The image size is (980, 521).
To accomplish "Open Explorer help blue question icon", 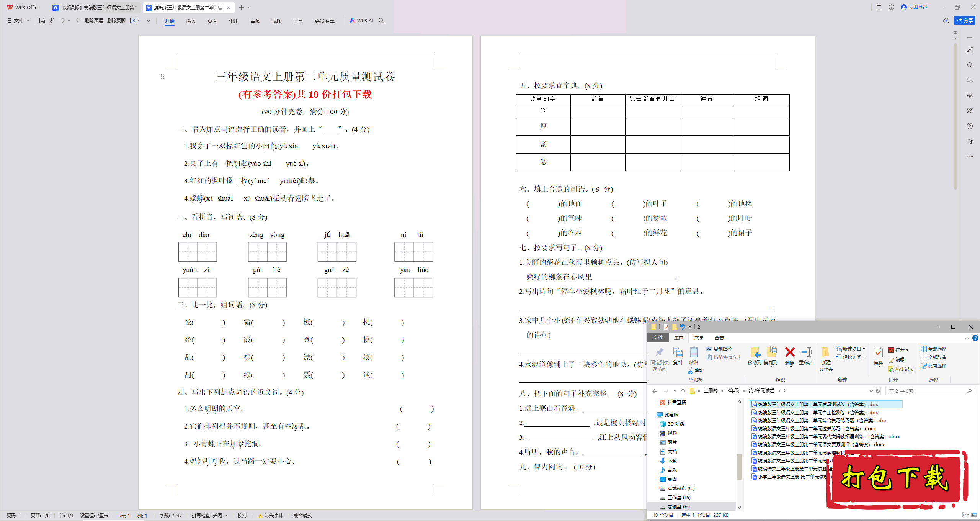I will (x=975, y=338).
